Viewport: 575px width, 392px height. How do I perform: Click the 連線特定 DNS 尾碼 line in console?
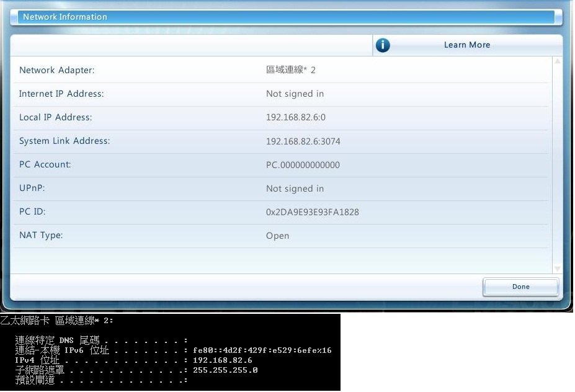101,341
